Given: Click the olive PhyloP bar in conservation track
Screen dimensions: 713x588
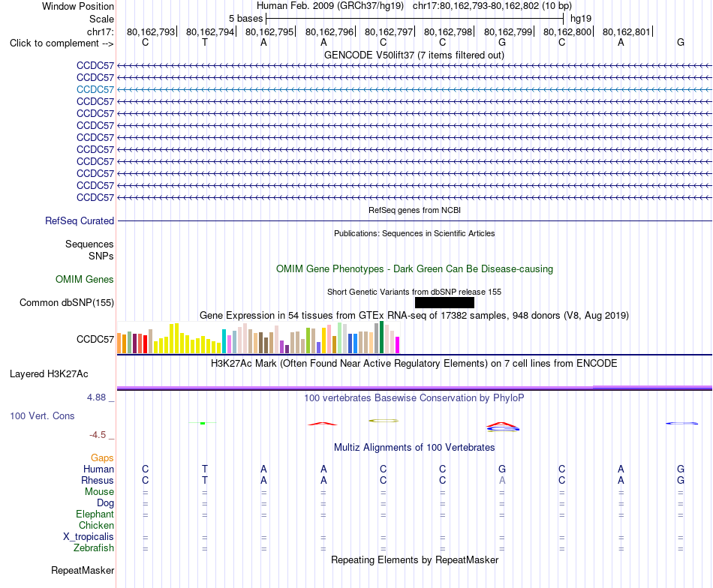Looking at the screenshot, I should pyautogui.click(x=384, y=421).
